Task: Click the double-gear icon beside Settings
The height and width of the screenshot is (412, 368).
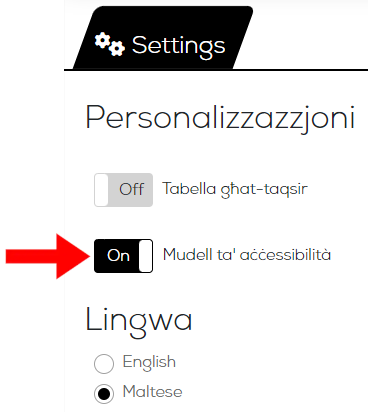Action: [110, 44]
